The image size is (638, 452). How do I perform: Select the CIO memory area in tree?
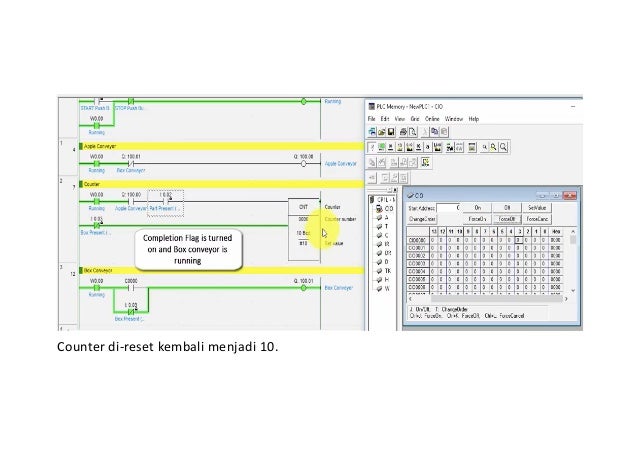[385, 208]
